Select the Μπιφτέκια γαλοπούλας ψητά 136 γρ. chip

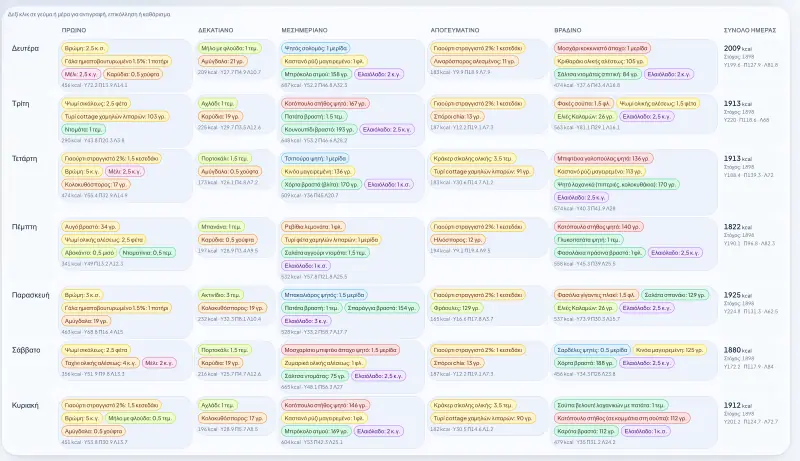(x=603, y=159)
